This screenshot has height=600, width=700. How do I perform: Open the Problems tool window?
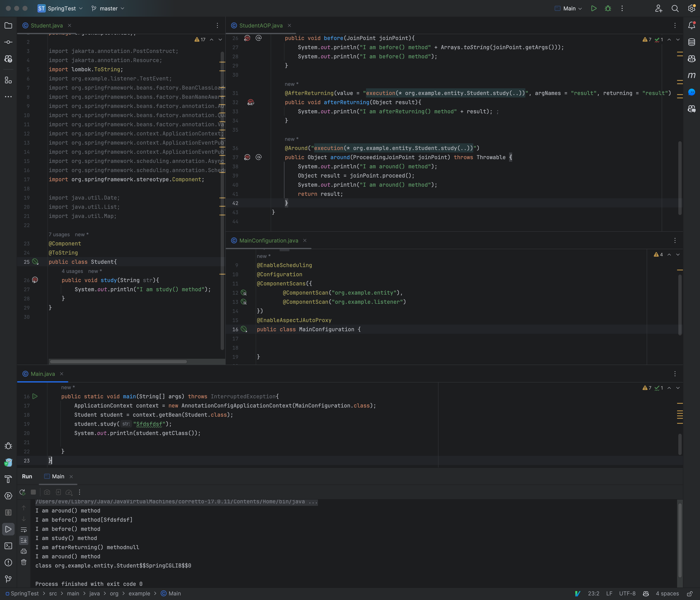(x=9, y=562)
